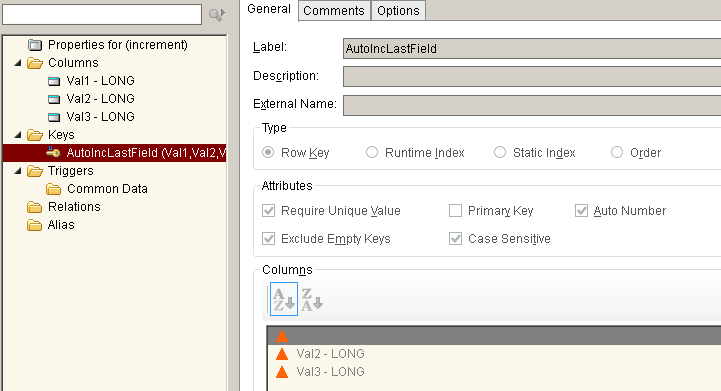This screenshot has width=721, height=391.
Task: Select 'AutoIncLastField (Val1,Val2,V' key tree item
Action: 146,153
